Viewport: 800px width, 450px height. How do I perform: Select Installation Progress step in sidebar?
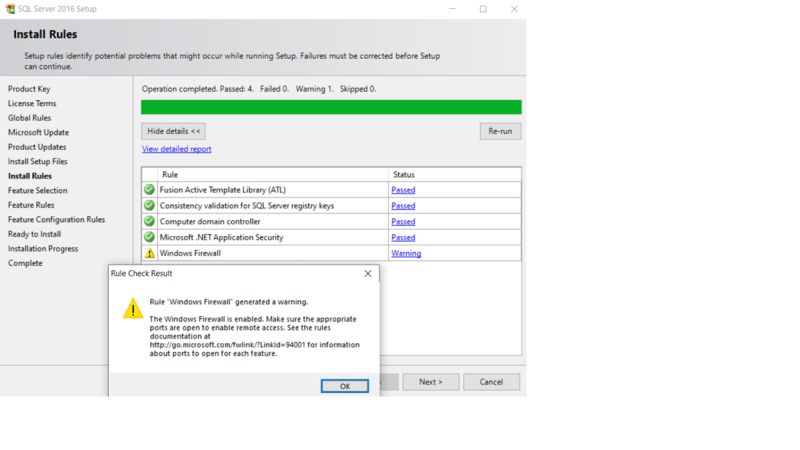coord(43,248)
